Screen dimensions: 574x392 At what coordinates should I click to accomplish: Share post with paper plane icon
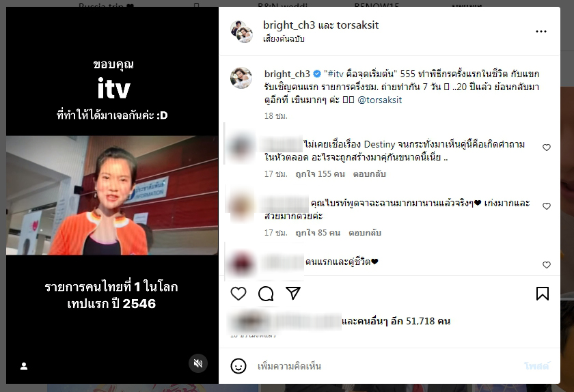click(x=293, y=293)
